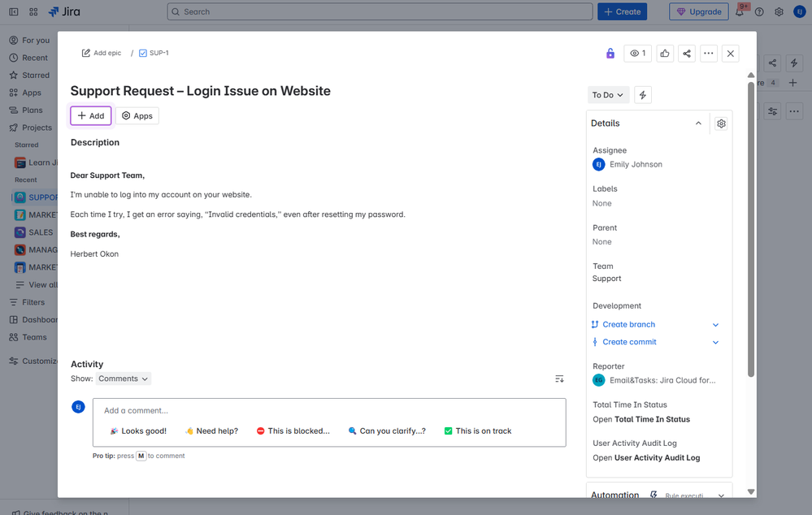Click the share icon in issue header
Image resolution: width=812 pixels, height=515 pixels.
coord(687,54)
